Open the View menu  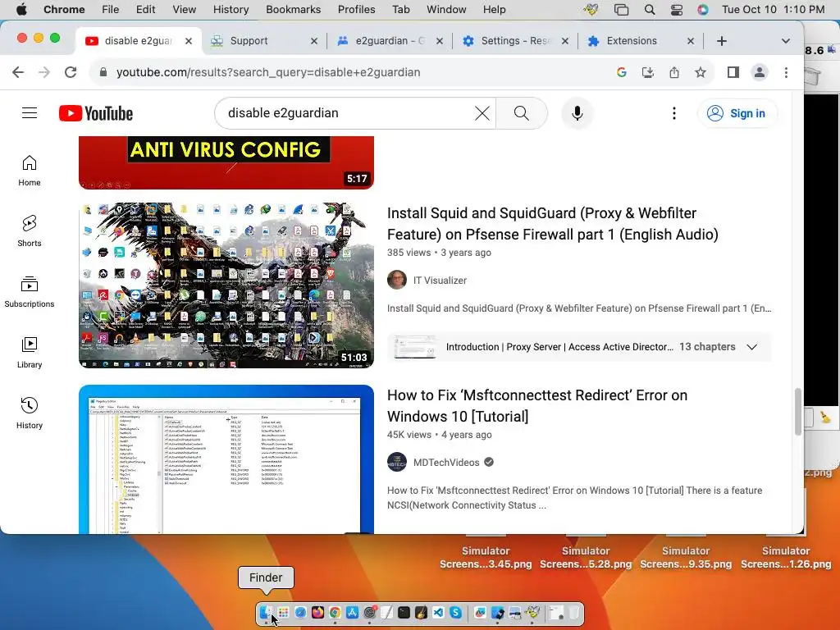184,10
